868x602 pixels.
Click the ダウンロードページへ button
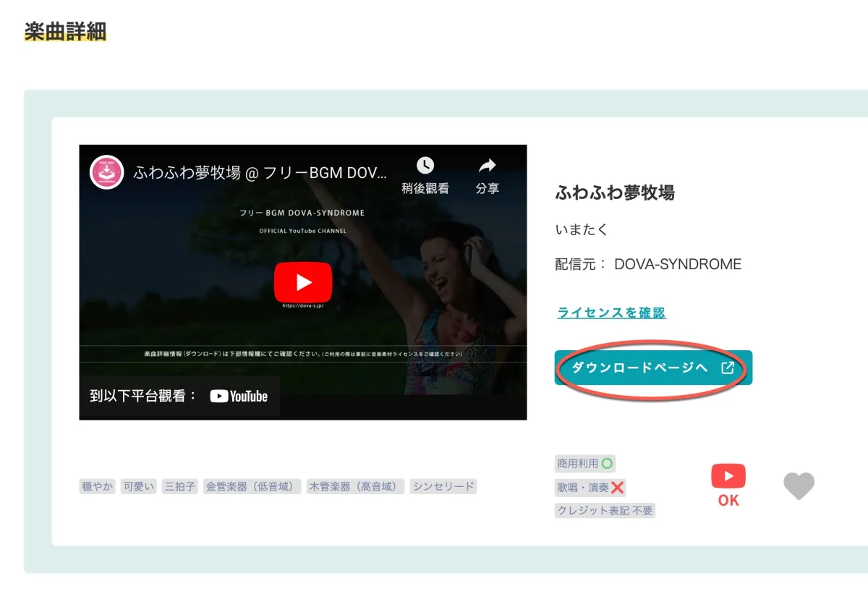[x=654, y=368]
